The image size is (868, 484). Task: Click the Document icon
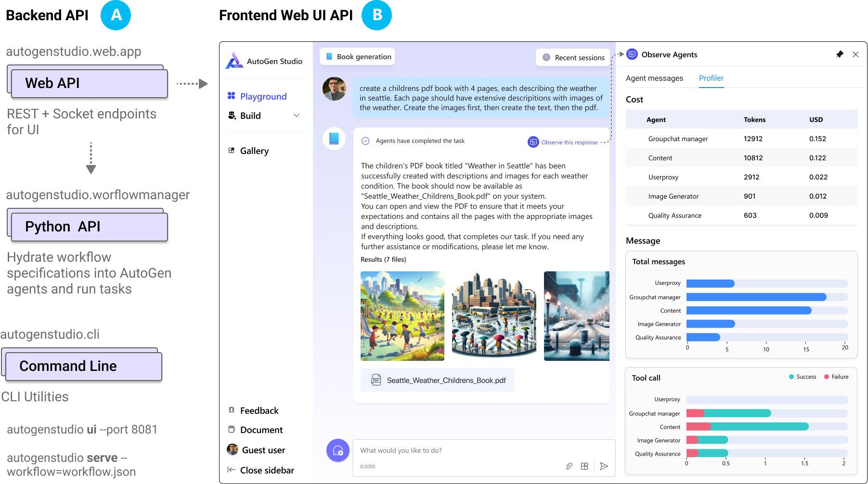click(x=232, y=429)
